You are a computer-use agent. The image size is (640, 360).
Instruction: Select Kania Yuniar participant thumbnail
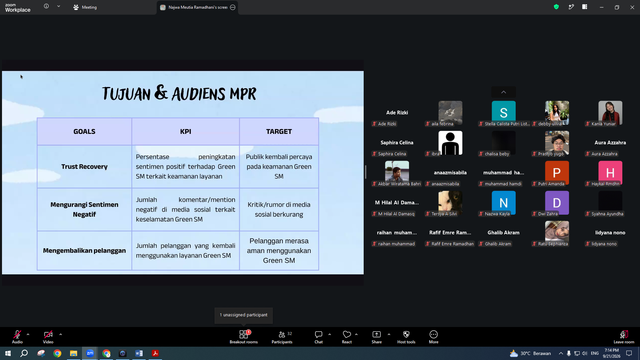610,113
